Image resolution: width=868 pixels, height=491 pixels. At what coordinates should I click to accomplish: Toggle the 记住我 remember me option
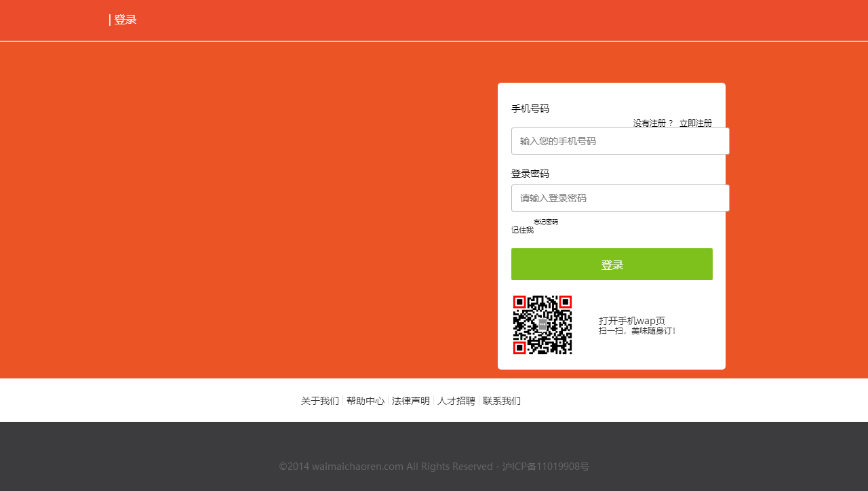(x=522, y=231)
